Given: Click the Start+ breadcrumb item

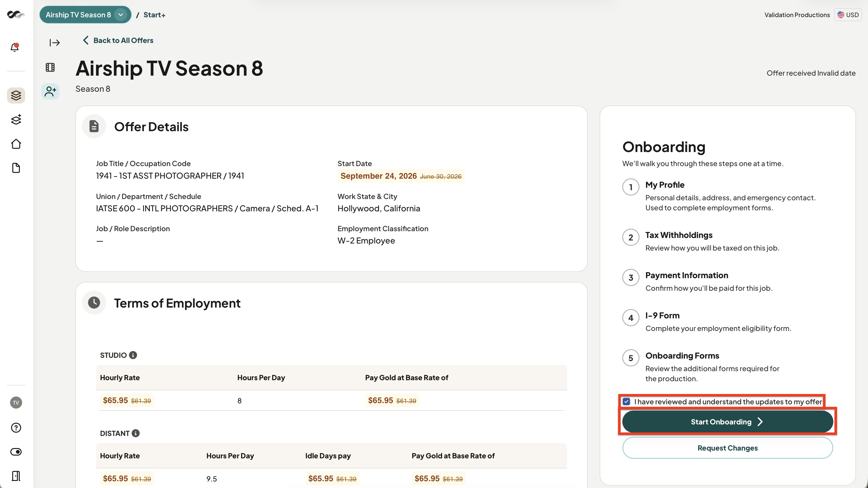Looking at the screenshot, I should 154,15.
